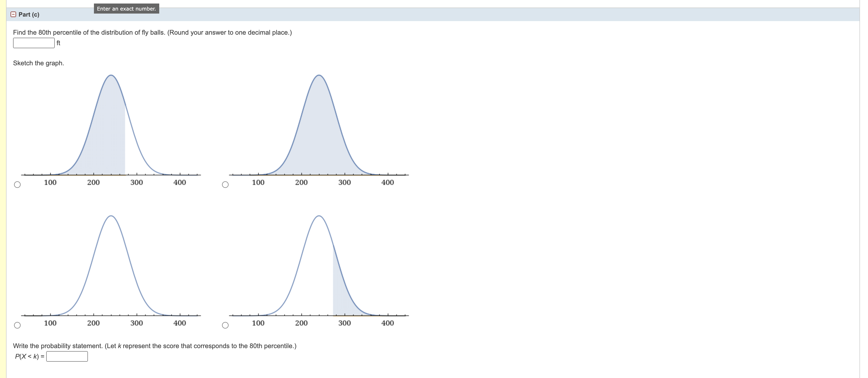The image size is (868, 378).
Task: Click the 'Find the 80th percentile' question text
Action: point(152,32)
